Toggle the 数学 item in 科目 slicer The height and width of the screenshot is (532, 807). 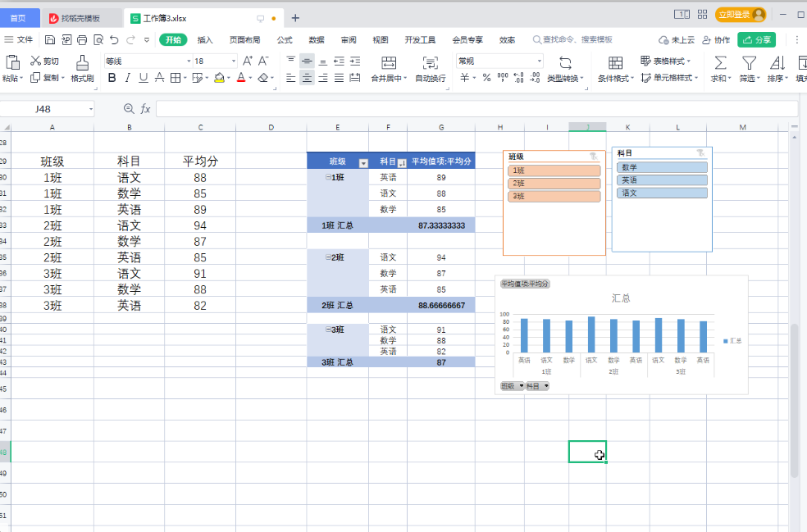coord(661,167)
